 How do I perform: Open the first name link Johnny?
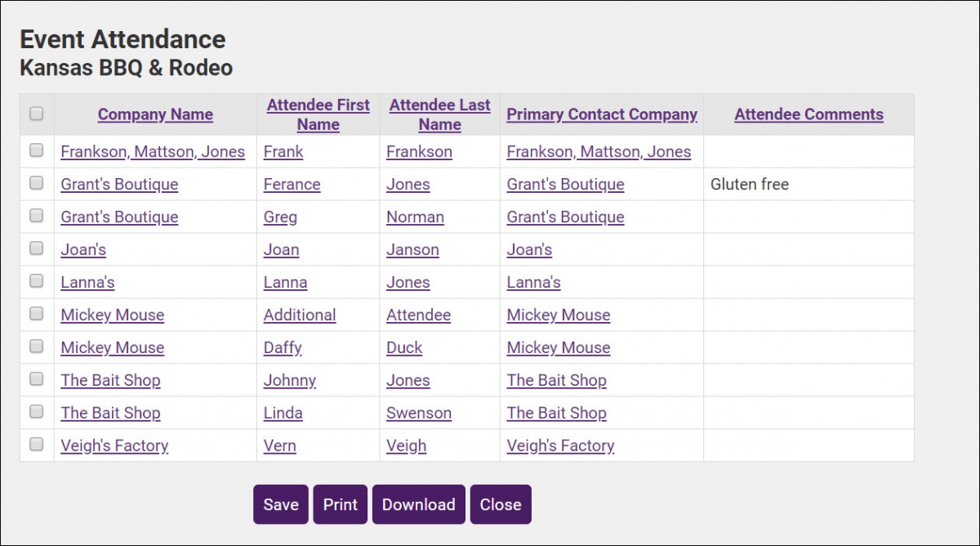point(289,381)
